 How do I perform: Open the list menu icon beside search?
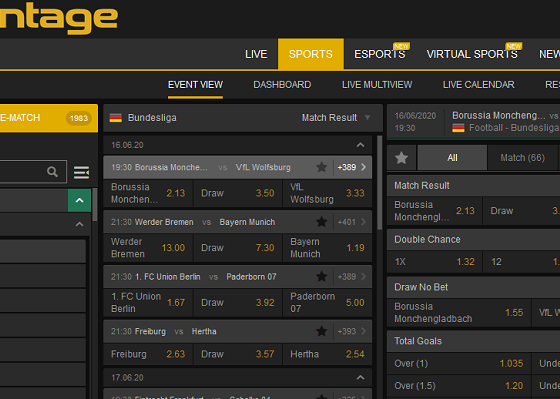[x=81, y=172]
